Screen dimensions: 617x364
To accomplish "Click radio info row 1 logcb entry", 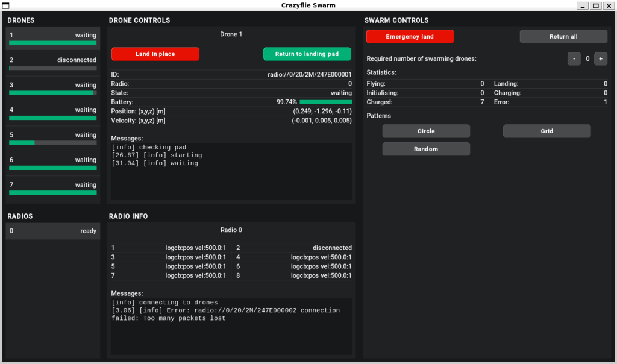I will coord(196,248).
